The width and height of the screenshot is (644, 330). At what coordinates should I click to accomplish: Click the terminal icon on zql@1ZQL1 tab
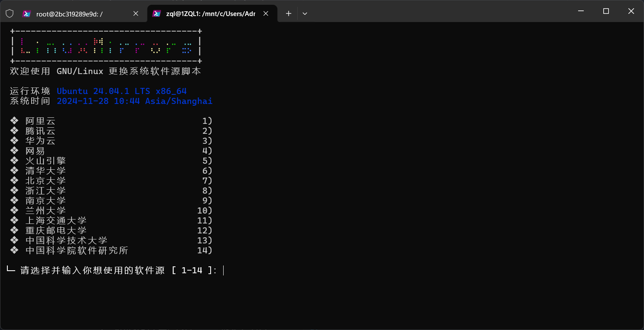157,14
